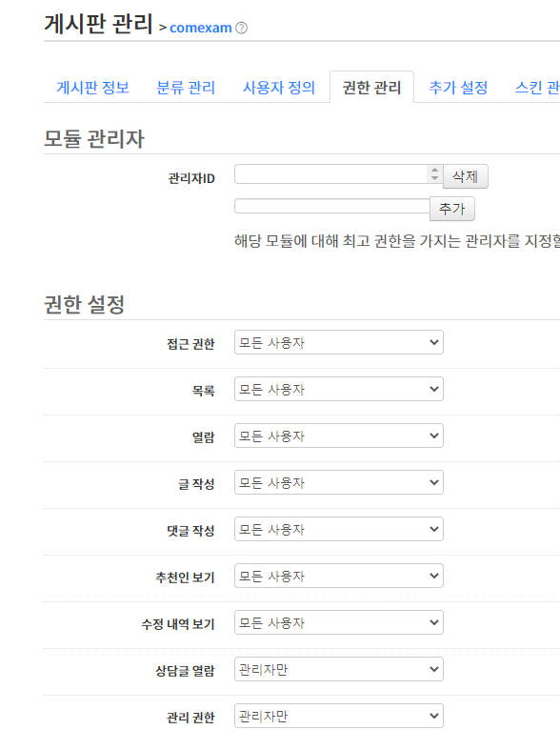Screen dimensions: 560x750
Task: Click the comexam module link
Action: [201, 28]
